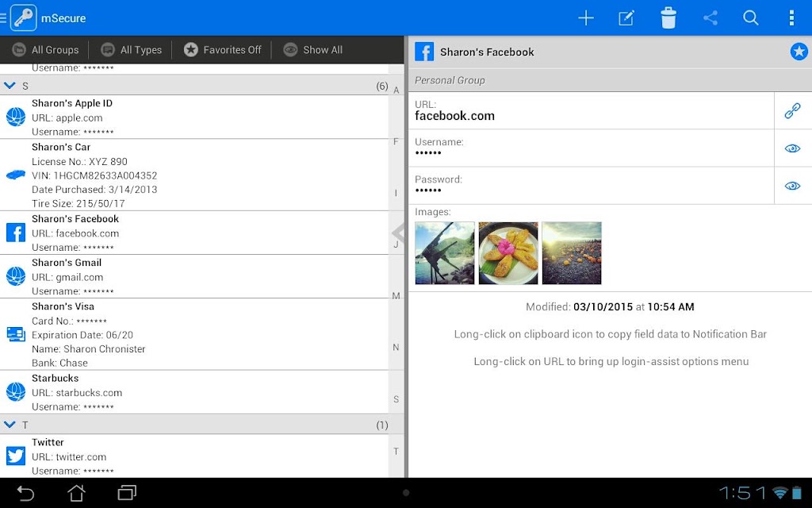
Task: Open the All Groups filter
Action: coord(45,50)
